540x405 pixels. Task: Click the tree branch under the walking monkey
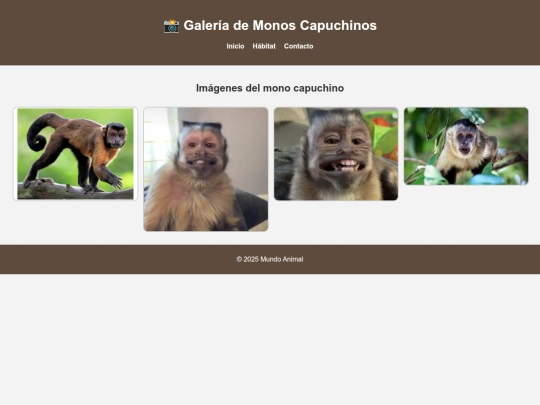pos(75,191)
